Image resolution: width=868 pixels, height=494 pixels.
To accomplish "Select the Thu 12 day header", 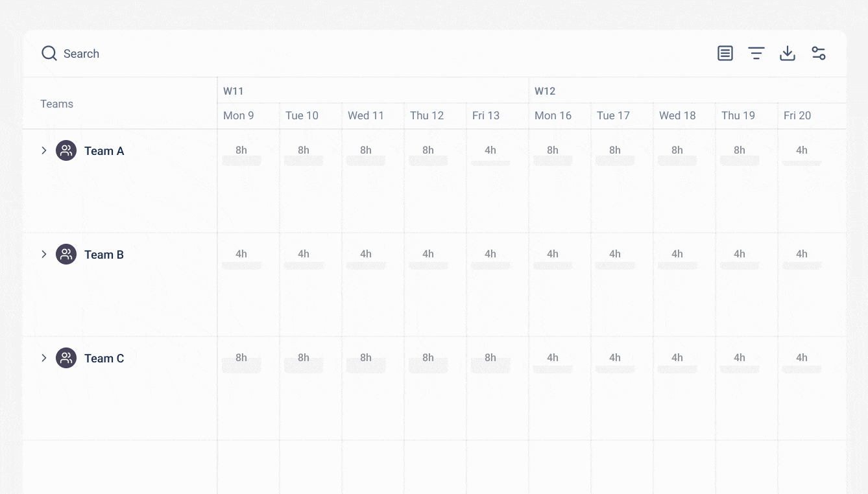I will coord(427,115).
